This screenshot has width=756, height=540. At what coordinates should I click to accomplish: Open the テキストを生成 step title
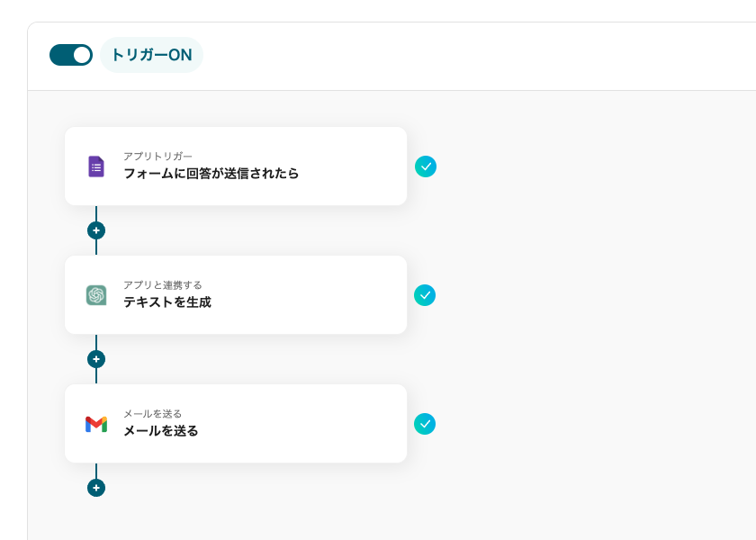point(167,302)
